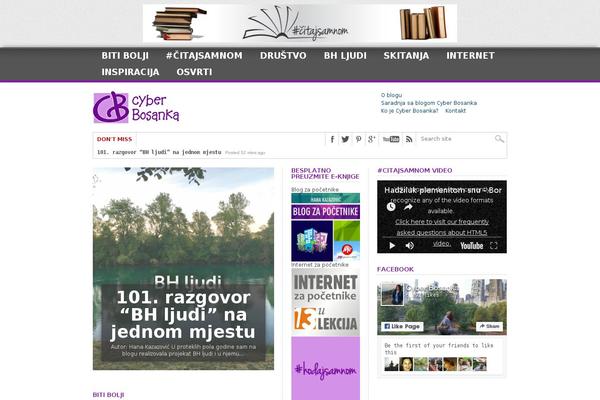Open the Google Plus social icon
600x400 pixels.
[x=372, y=139]
